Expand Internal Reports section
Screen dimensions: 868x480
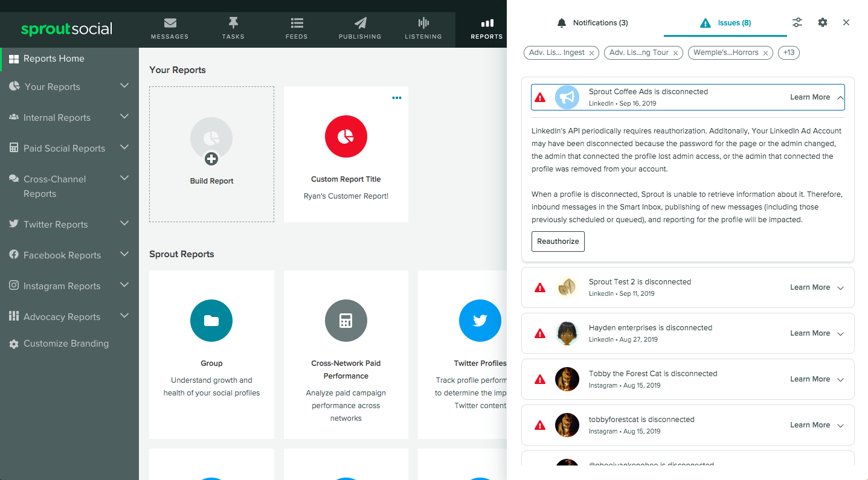pyautogui.click(x=124, y=117)
